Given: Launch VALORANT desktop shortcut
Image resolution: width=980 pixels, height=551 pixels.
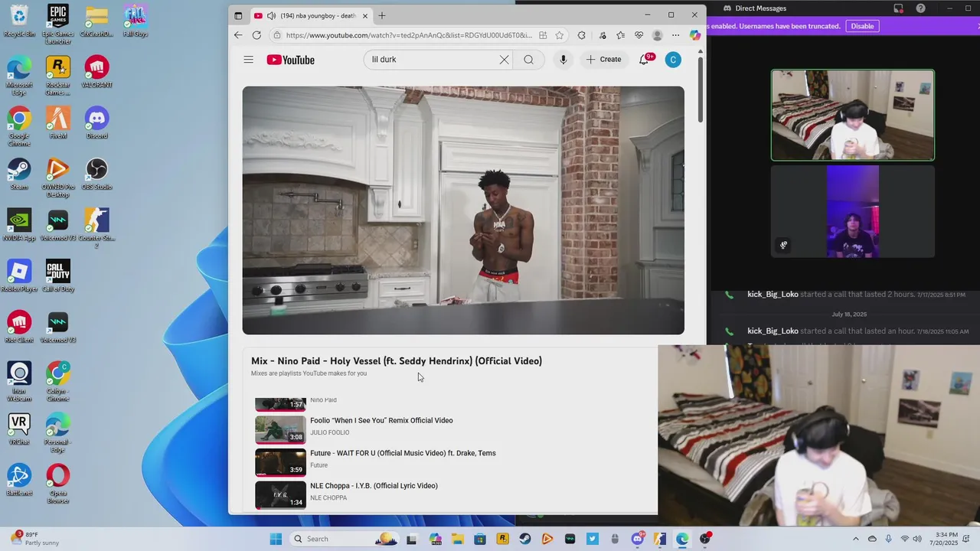Looking at the screenshot, I should pos(96,72).
